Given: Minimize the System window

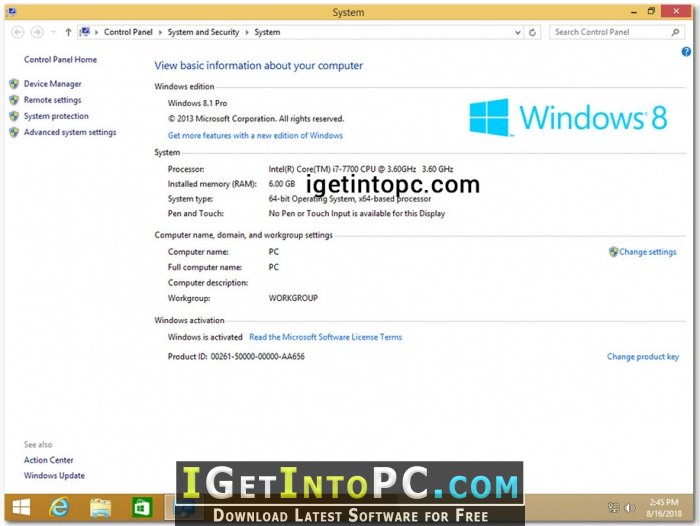Looking at the screenshot, I should pyautogui.click(x=633, y=12).
